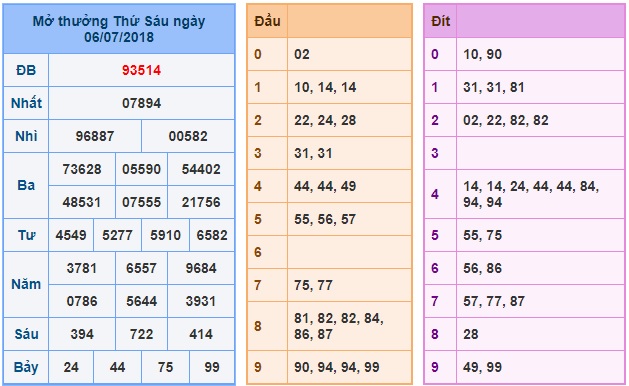The height and width of the screenshot is (386, 629).
Task: Click '22, 24, 28' in the Đầu table
Action: pyautogui.click(x=325, y=120)
